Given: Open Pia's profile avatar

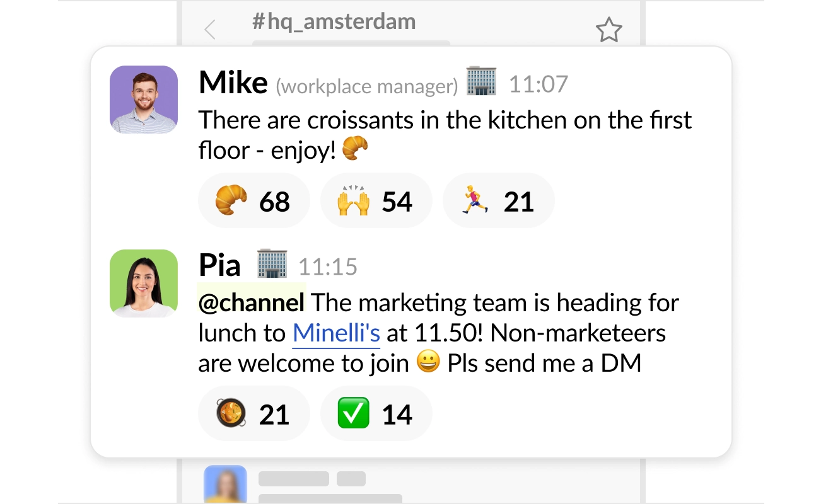Looking at the screenshot, I should point(144,283).
